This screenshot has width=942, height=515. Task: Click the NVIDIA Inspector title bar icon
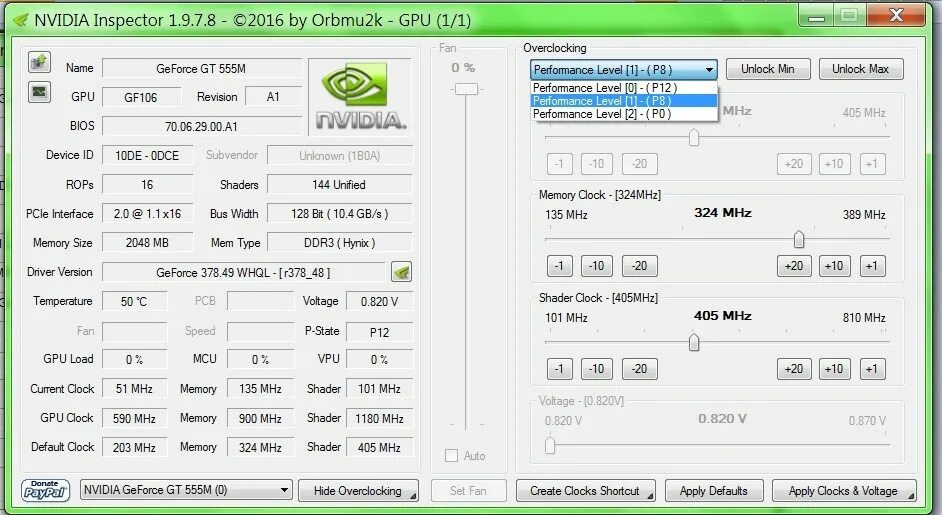20,20
